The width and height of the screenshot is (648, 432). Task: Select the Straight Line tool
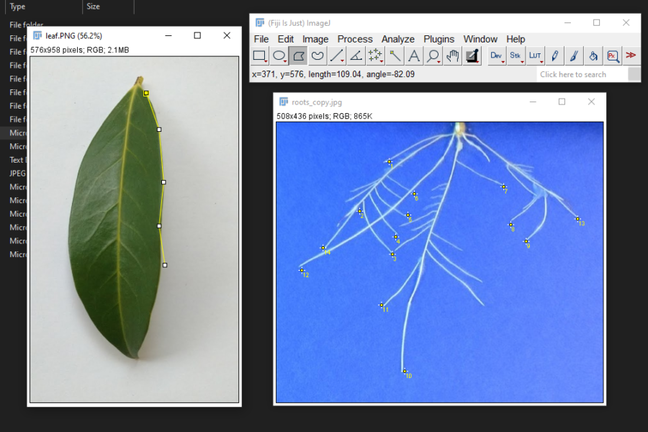337,57
